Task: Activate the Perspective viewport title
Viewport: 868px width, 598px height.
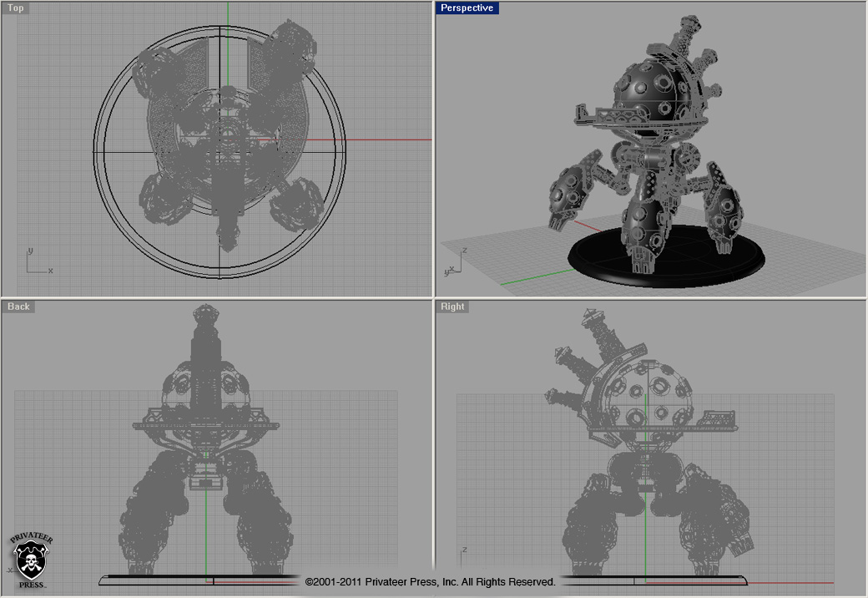Action: coord(467,8)
